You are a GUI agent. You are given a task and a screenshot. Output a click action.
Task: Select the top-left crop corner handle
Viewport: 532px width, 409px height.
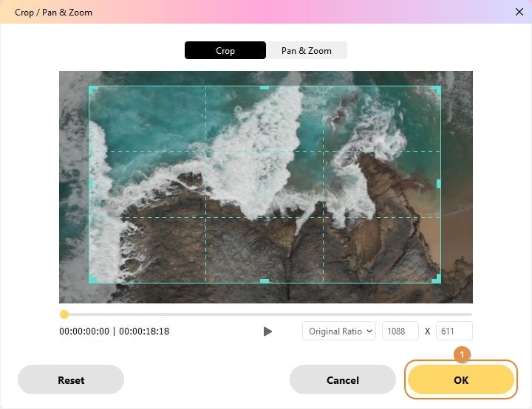point(92,90)
